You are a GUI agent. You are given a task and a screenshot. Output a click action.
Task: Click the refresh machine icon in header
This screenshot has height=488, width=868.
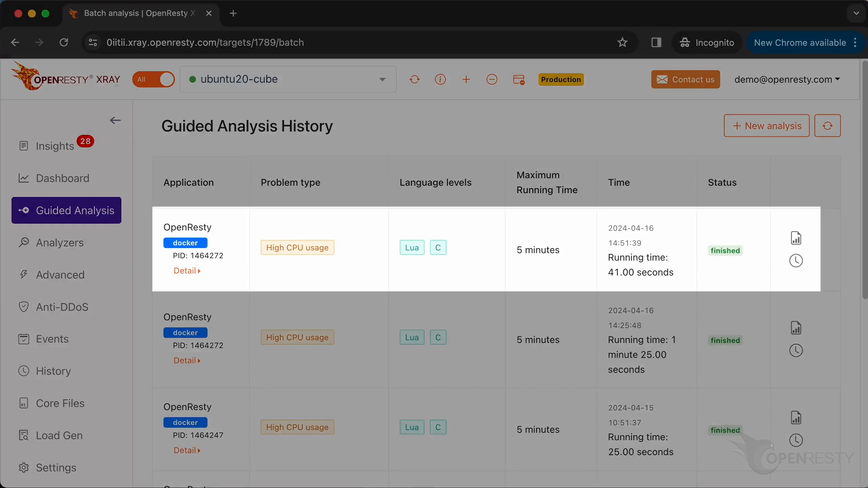(x=415, y=79)
